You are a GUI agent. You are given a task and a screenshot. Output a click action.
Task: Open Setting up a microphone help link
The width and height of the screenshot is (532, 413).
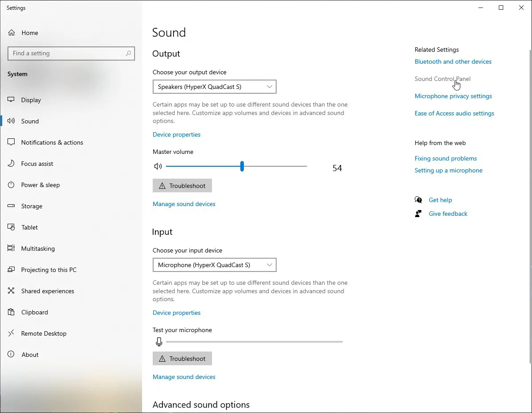click(448, 170)
